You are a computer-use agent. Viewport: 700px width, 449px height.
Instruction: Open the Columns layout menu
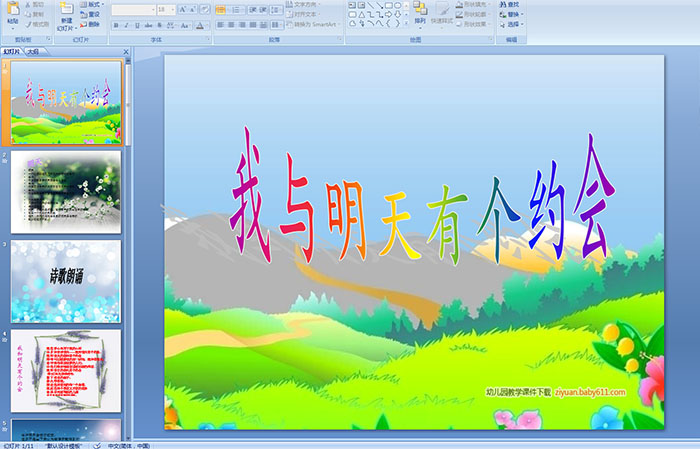(x=277, y=25)
